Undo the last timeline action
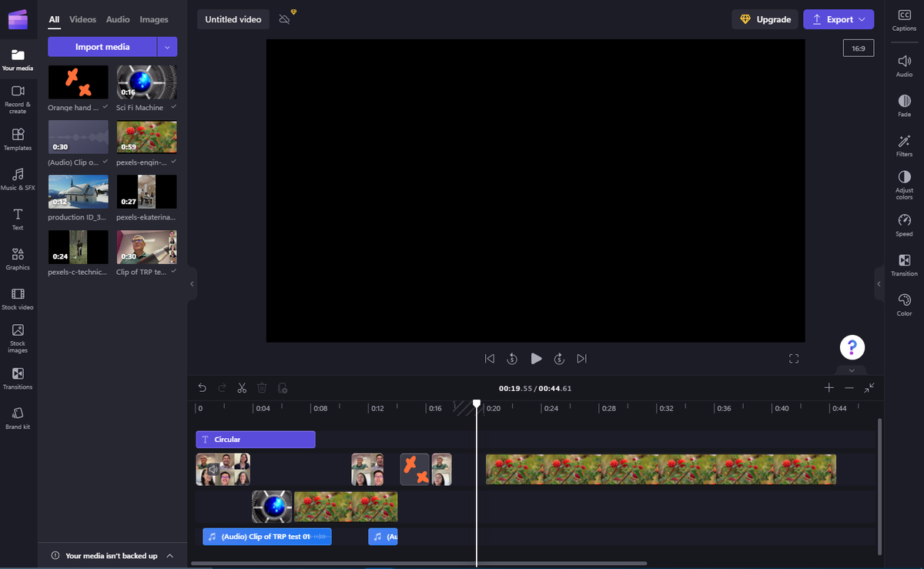This screenshot has width=924, height=569. [x=202, y=388]
